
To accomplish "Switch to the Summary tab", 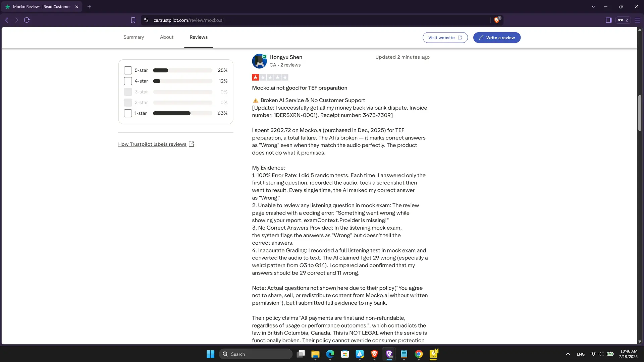I will tap(133, 37).
